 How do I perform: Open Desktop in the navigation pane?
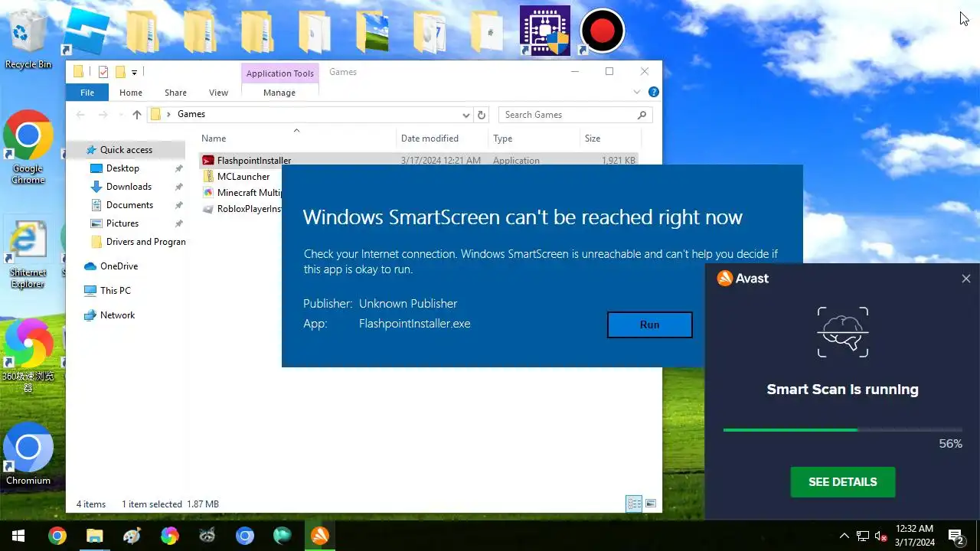coord(122,168)
